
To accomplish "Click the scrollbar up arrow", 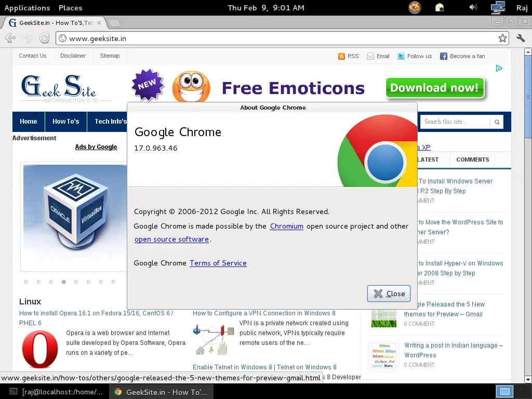I will tap(528, 52).
